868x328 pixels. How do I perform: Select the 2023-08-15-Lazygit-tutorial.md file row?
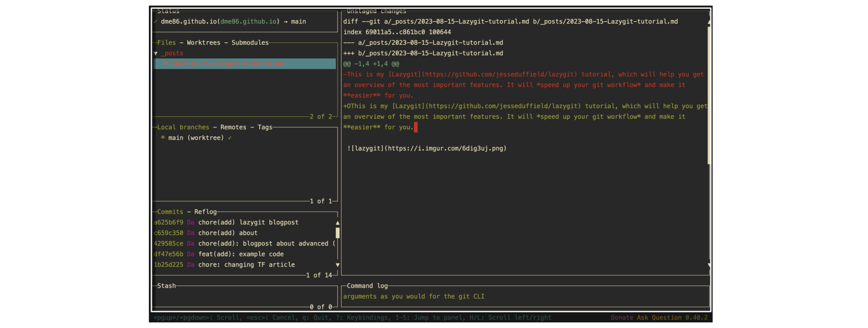245,64
